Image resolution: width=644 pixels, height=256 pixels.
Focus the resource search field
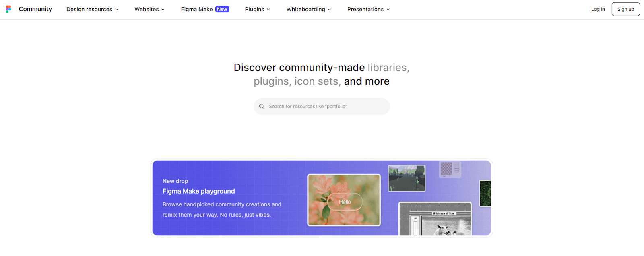322,107
